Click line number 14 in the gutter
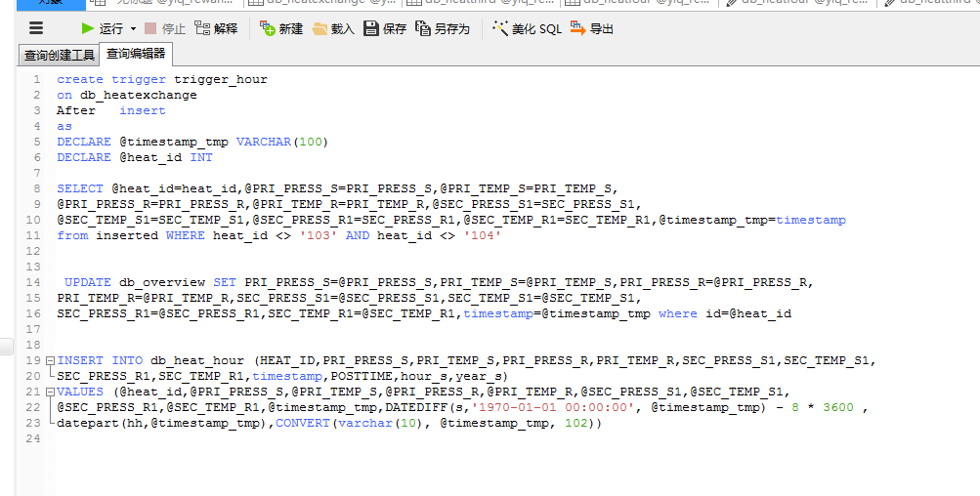The image size is (980, 496). coord(34,282)
